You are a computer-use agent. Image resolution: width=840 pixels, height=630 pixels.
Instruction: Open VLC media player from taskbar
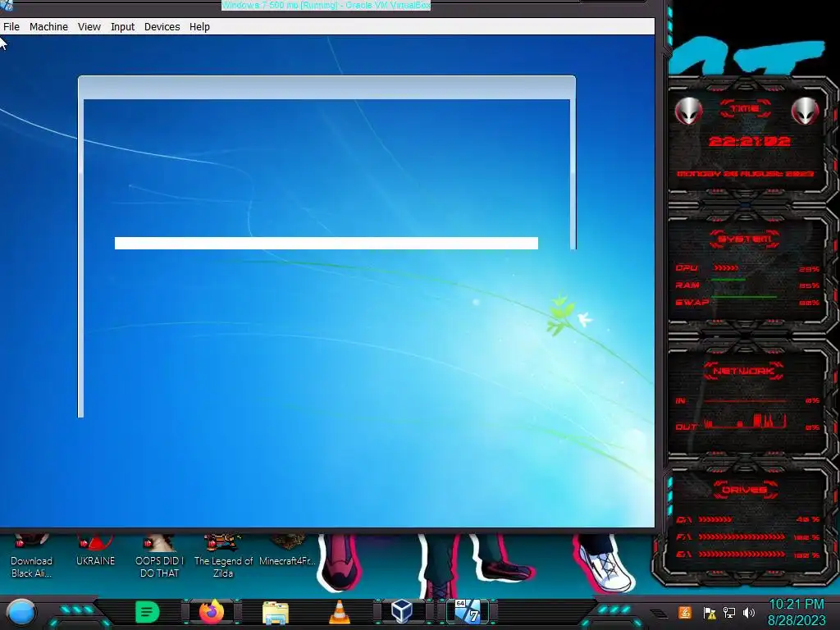tap(339, 612)
